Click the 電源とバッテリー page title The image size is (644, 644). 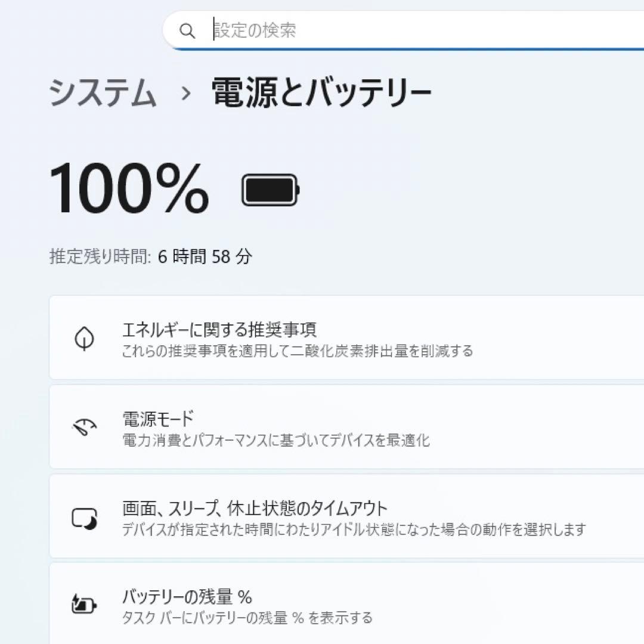318,91
